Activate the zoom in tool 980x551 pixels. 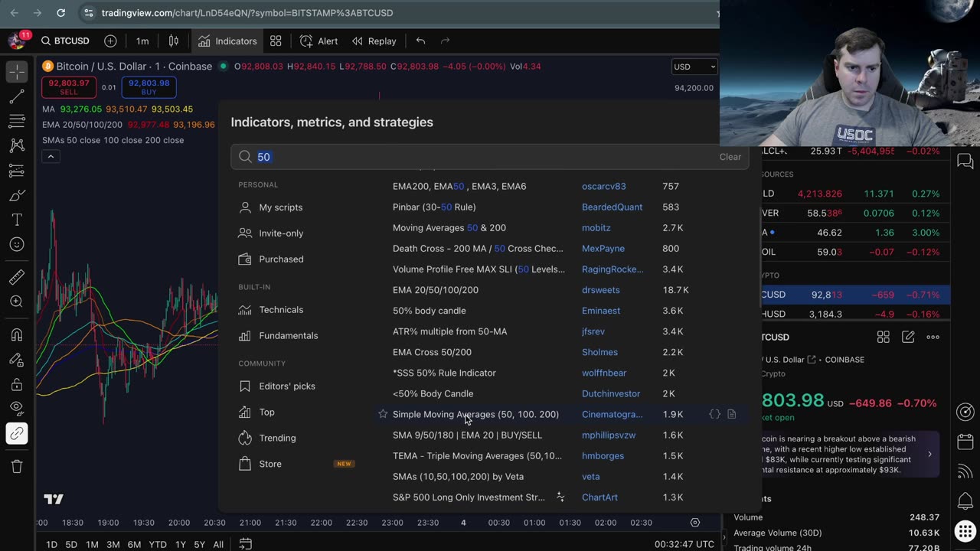coord(17,302)
